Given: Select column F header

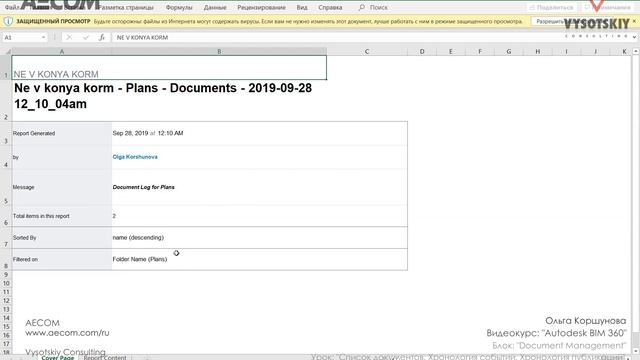Looking at the screenshot, I should coord(480,51).
